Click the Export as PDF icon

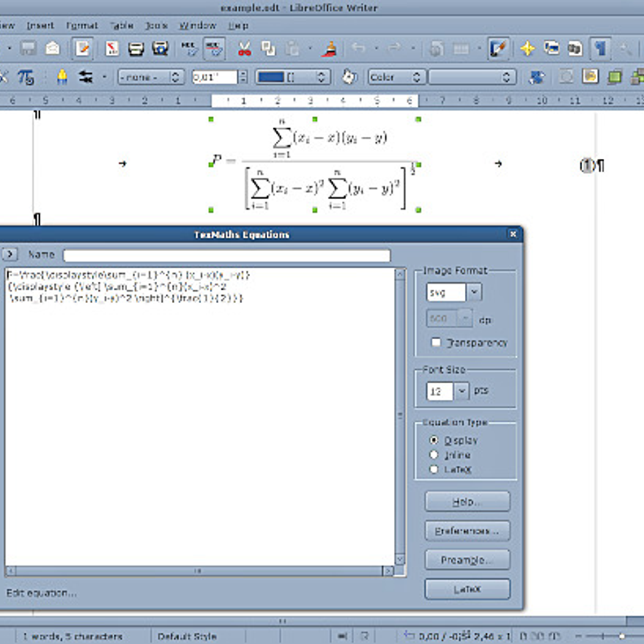point(111,48)
